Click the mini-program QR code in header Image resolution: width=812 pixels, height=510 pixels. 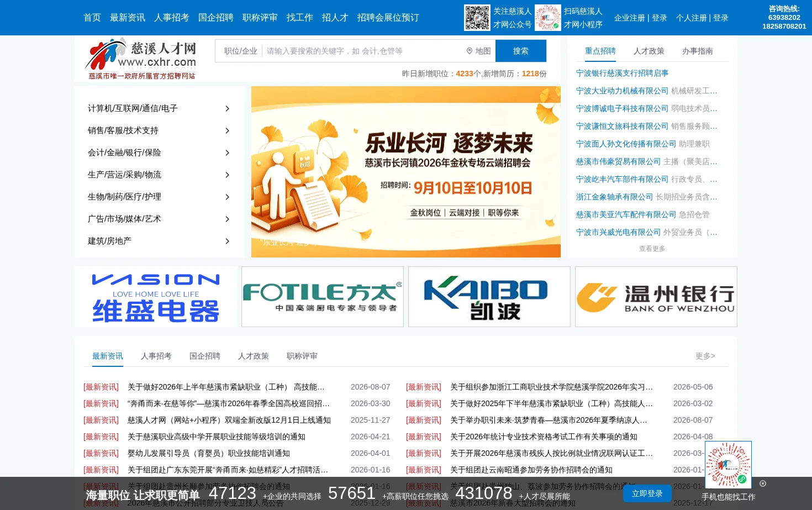(547, 18)
